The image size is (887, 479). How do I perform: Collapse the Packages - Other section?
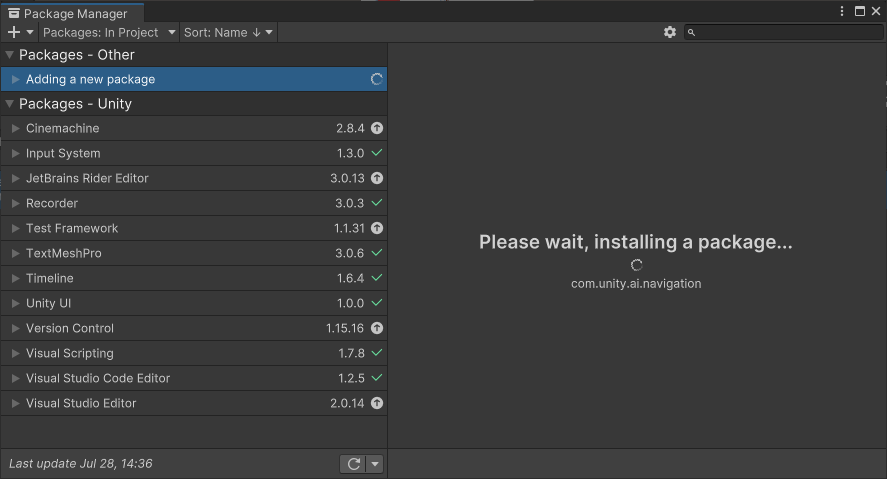point(10,55)
